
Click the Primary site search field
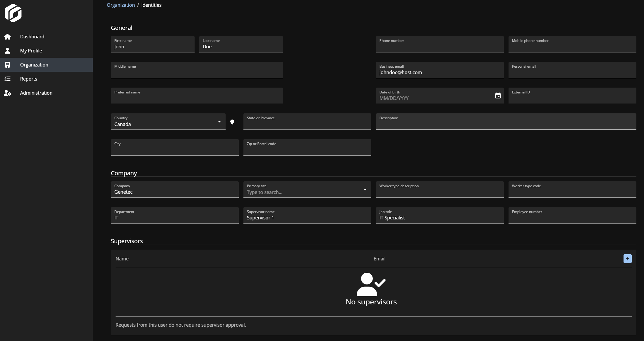tap(301, 192)
